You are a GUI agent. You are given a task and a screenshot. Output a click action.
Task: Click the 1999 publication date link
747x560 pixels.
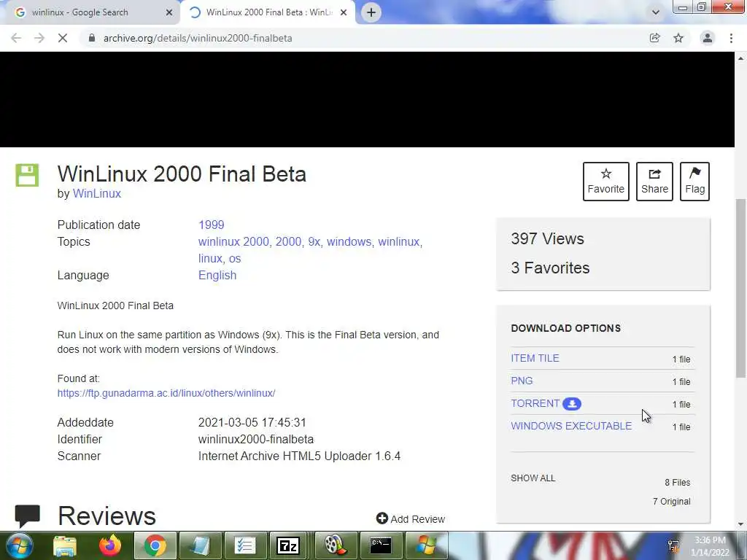[211, 225]
